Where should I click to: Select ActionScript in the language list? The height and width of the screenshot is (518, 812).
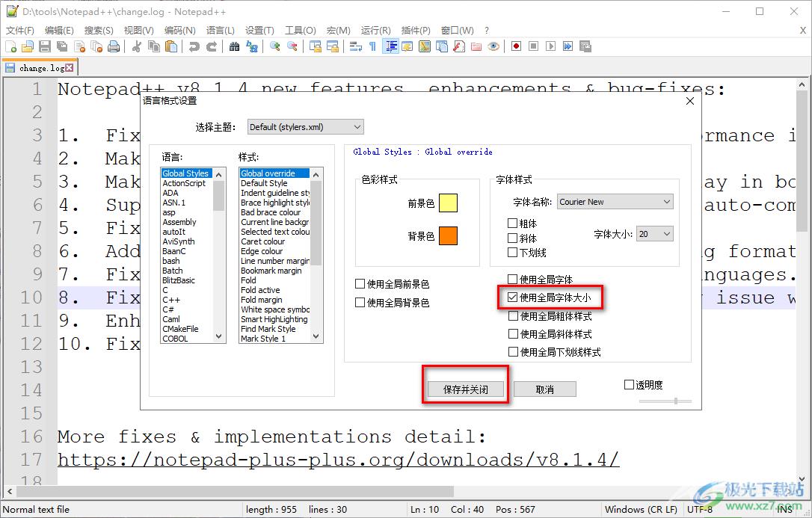184,183
